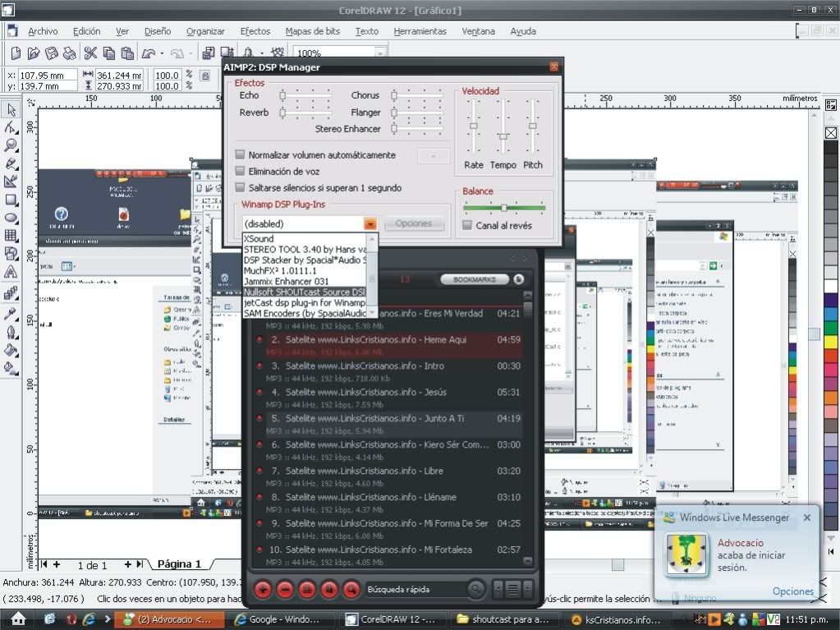Undo the last action in CorelDRAW
The height and width of the screenshot is (630, 840).
click(149, 53)
